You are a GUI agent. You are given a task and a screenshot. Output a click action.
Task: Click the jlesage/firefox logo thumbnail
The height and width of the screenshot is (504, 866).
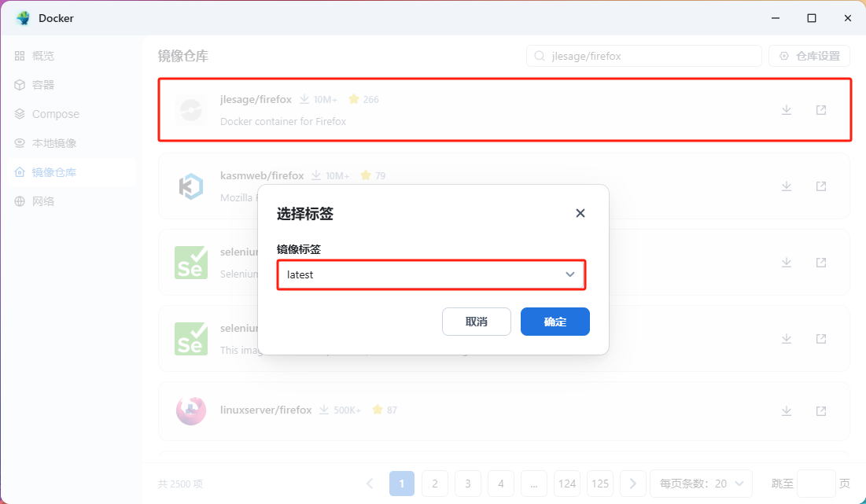191,110
